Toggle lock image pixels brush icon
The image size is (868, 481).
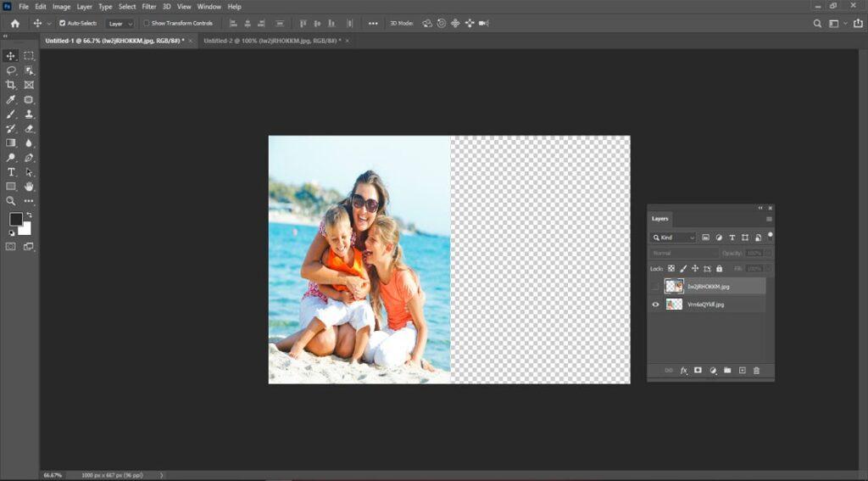[683, 268]
